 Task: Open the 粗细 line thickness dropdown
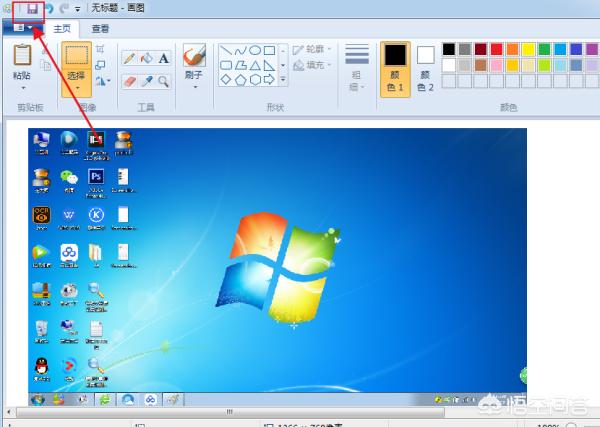[x=357, y=68]
